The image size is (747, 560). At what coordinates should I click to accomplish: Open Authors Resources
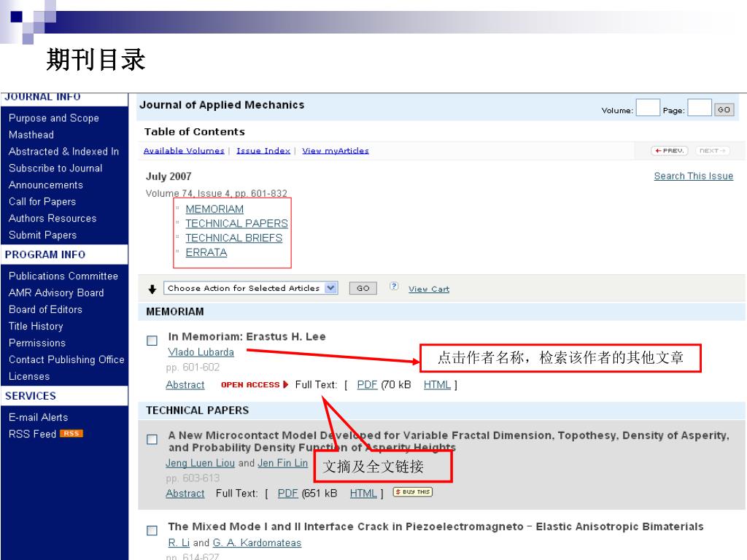click(53, 218)
